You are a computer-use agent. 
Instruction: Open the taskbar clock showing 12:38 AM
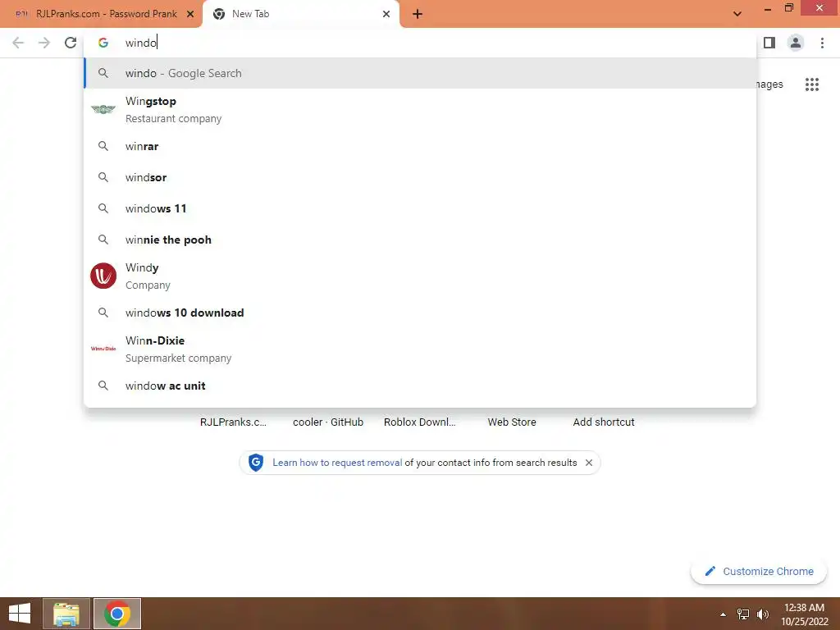pyautogui.click(x=804, y=614)
